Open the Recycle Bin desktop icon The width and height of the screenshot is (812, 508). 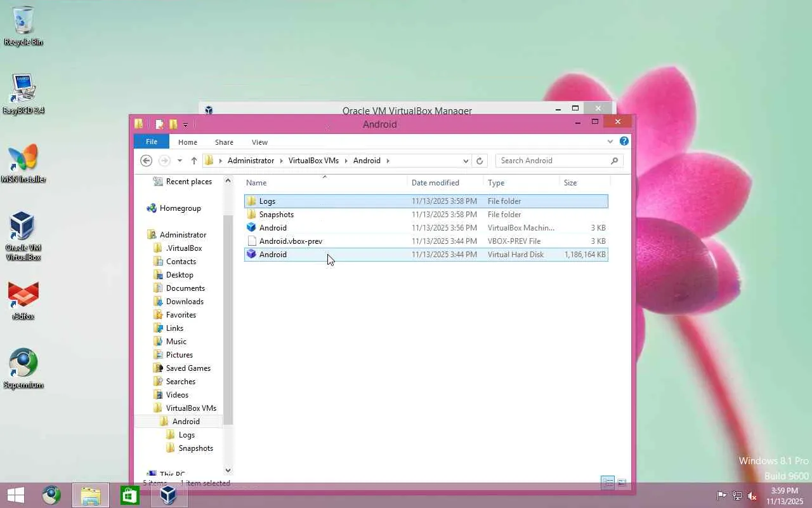coord(23,26)
